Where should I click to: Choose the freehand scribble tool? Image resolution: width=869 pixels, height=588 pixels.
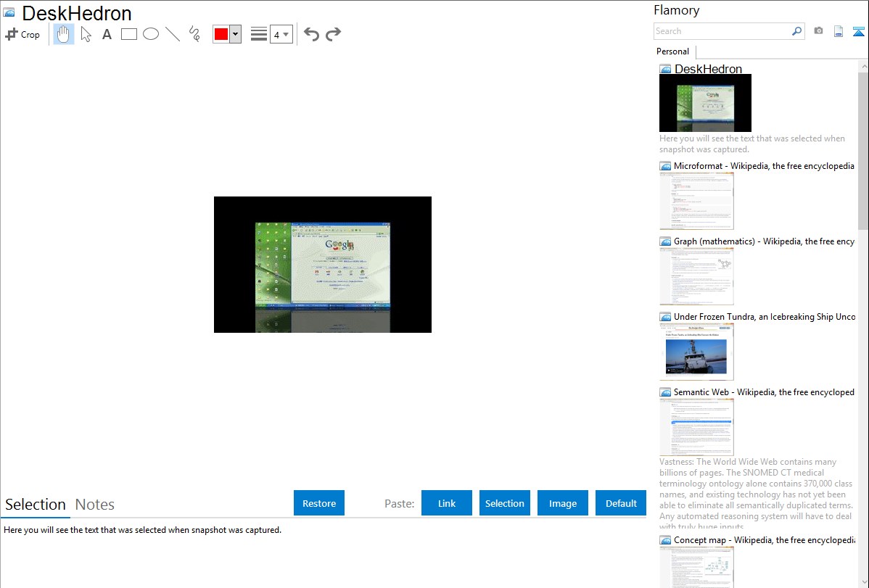(194, 34)
